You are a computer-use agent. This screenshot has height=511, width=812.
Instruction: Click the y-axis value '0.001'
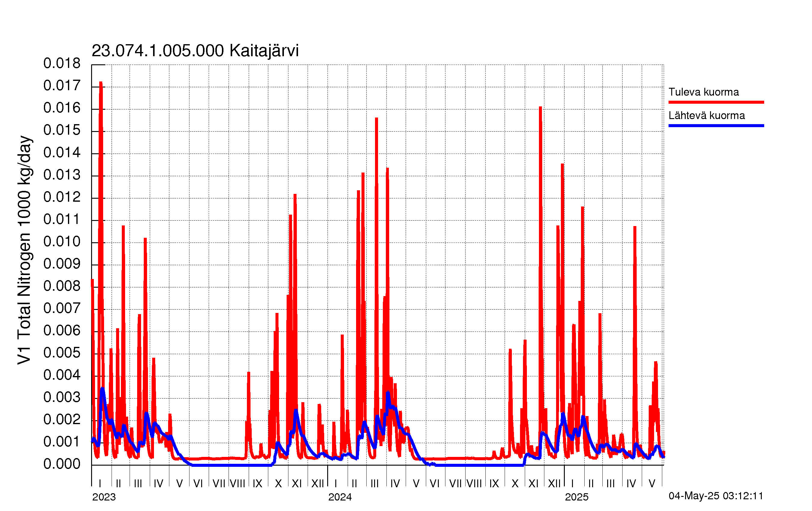click(62, 442)
